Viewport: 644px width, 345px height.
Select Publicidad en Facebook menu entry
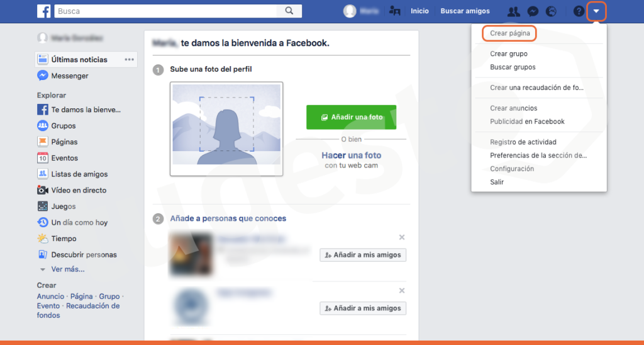click(x=527, y=122)
